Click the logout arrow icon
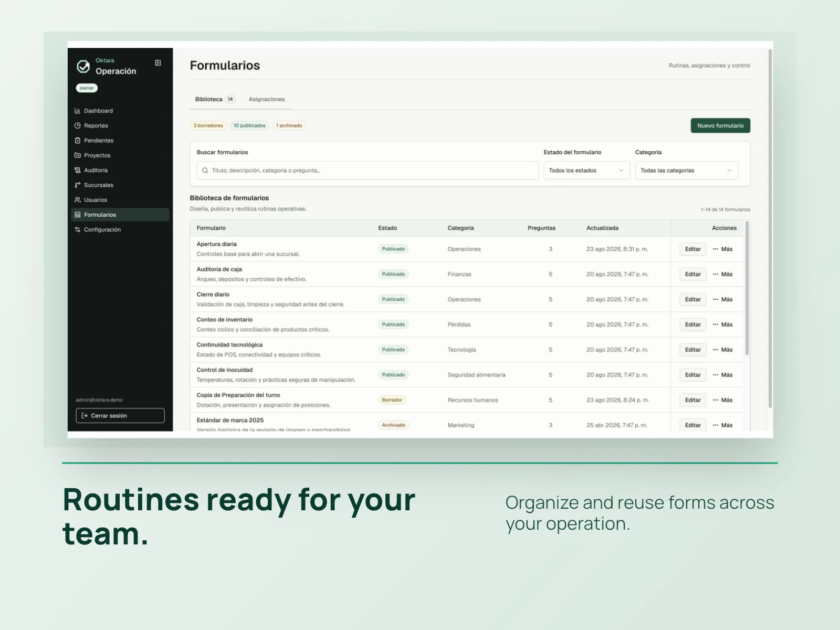Image resolution: width=840 pixels, height=630 pixels. coord(85,416)
